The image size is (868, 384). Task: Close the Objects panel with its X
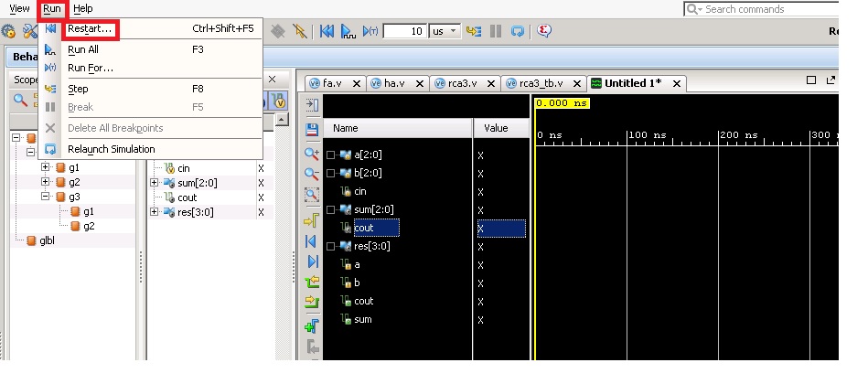click(x=272, y=80)
